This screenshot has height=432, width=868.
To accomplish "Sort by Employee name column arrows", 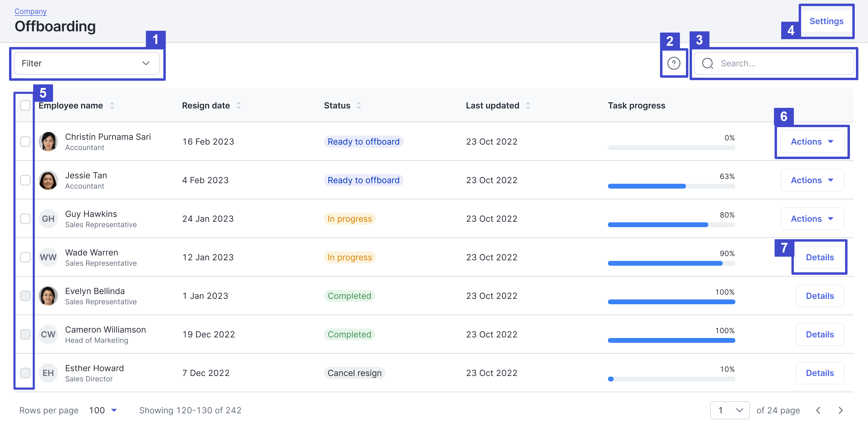I will pos(112,106).
